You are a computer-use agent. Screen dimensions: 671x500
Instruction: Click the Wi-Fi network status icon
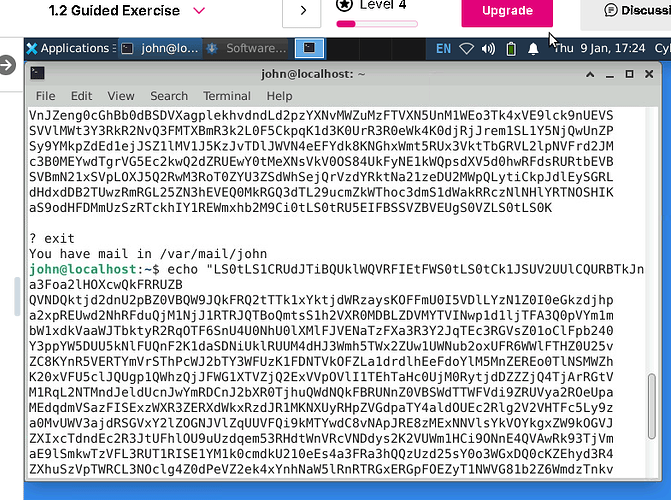pyautogui.click(x=468, y=48)
